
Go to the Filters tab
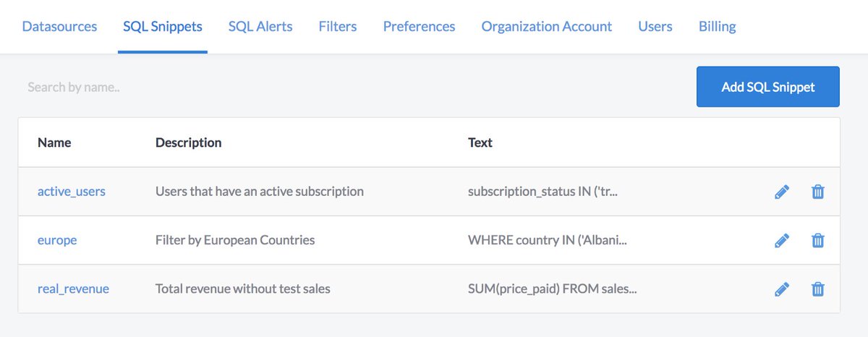[338, 27]
